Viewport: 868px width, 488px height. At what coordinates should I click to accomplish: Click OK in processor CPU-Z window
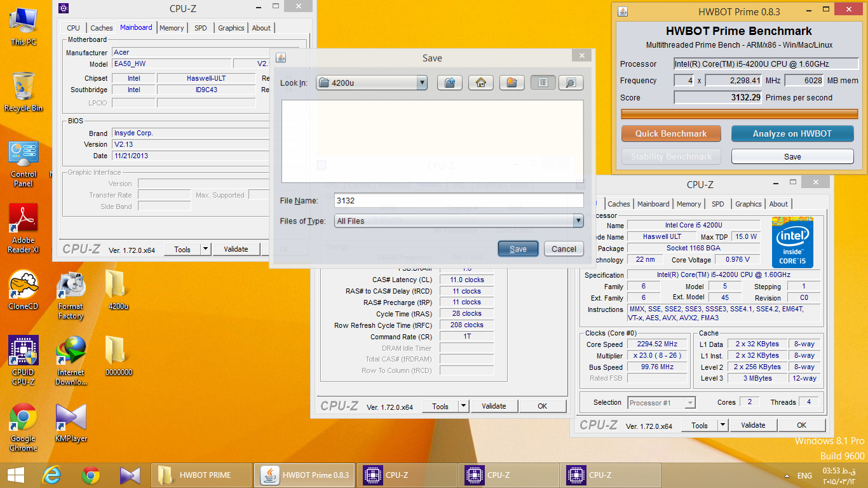(802, 425)
